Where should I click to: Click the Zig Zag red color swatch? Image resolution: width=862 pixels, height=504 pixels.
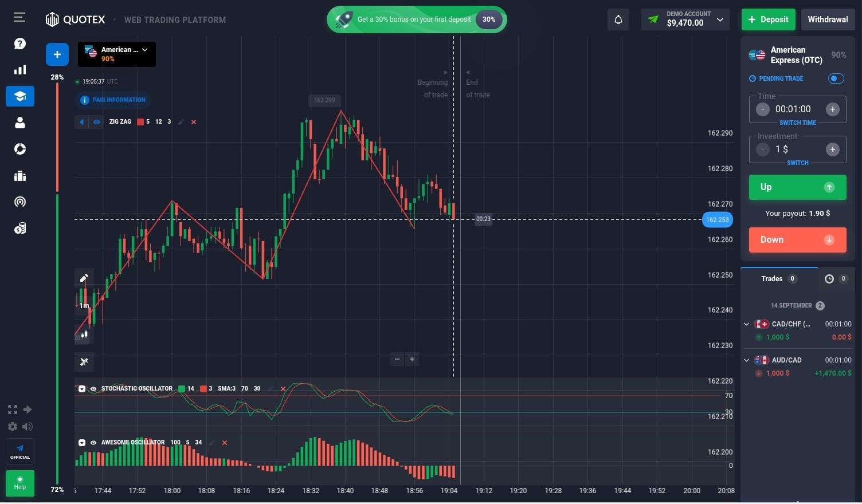[x=140, y=122]
